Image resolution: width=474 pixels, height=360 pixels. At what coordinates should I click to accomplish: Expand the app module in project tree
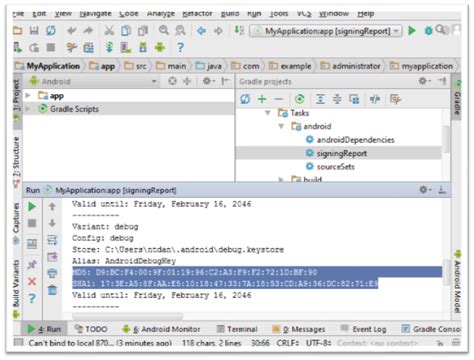click(x=28, y=96)
